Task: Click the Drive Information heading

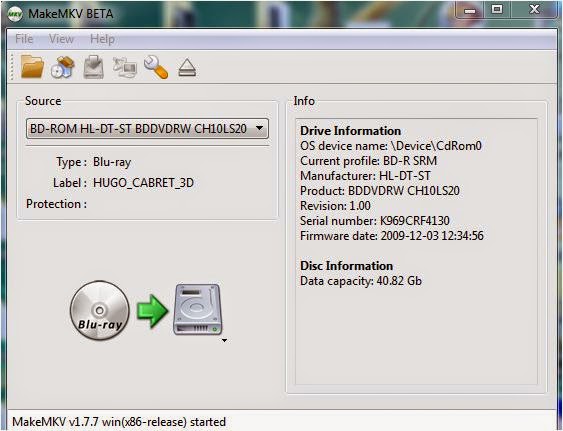Action: click(350, 131)
